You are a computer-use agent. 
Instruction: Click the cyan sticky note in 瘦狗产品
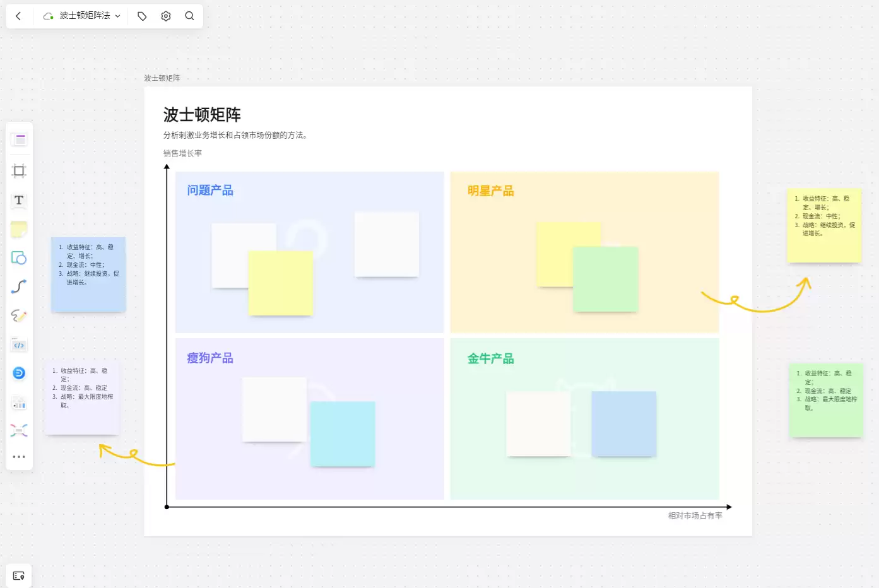(x=343, y=434)
